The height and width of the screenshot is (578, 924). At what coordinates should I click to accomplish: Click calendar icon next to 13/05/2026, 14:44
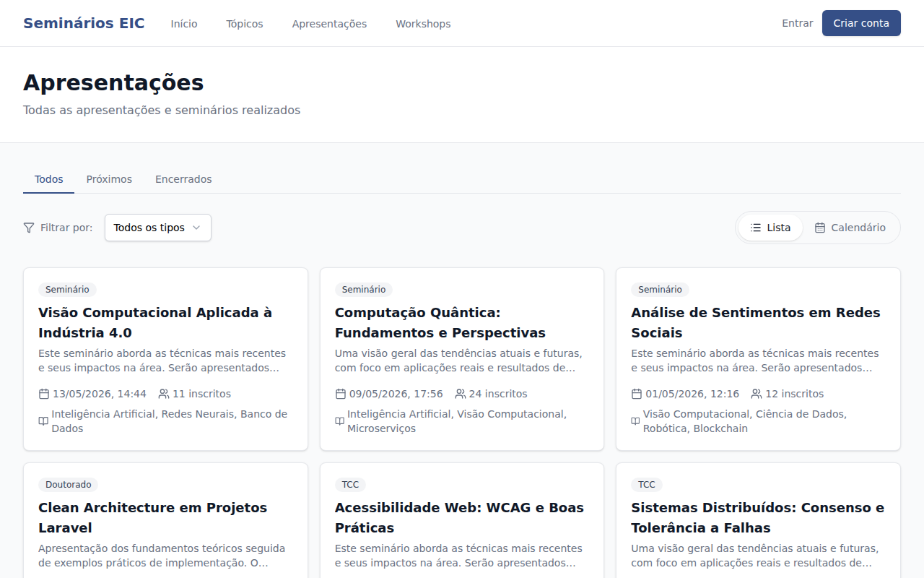44,394
